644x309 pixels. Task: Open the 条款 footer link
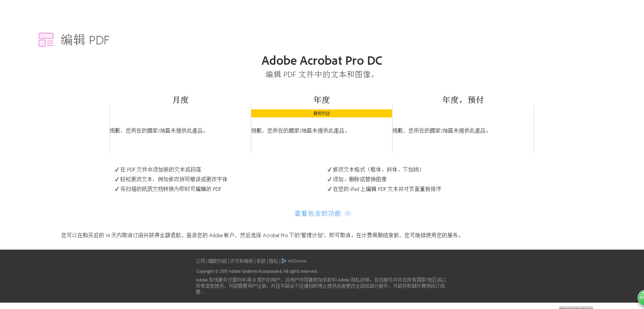(x=261, y=261)
